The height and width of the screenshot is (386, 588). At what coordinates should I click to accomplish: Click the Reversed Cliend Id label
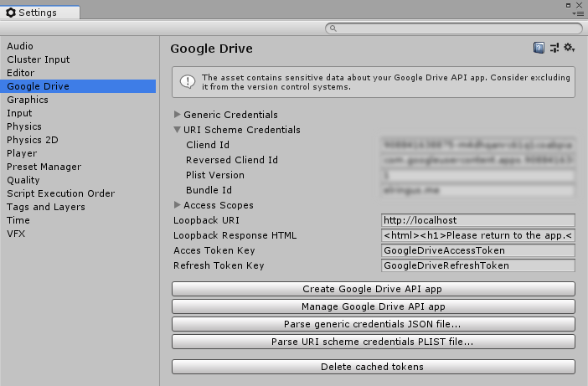tap(232, 160)
